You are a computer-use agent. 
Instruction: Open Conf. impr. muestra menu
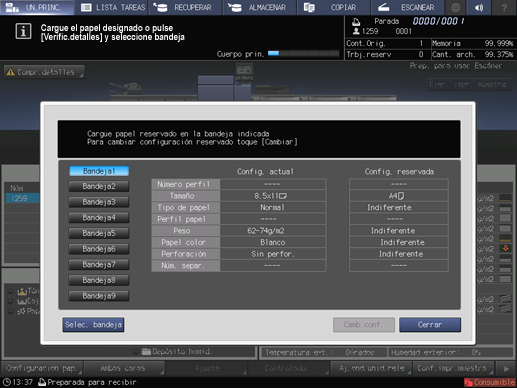453,368
